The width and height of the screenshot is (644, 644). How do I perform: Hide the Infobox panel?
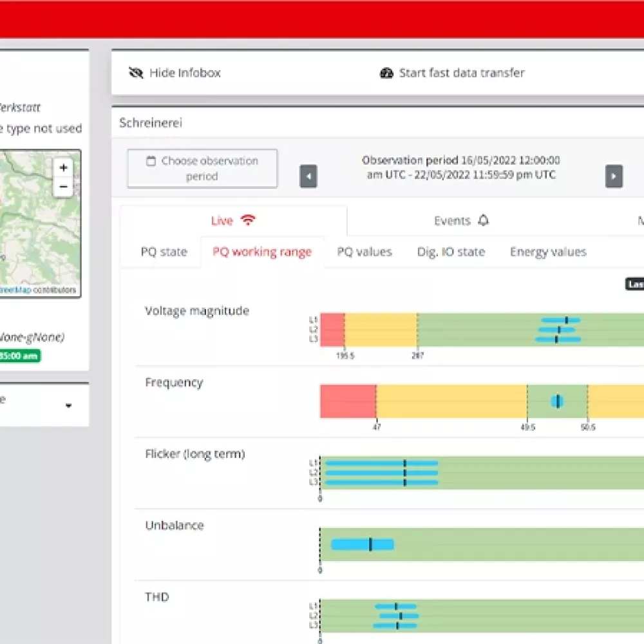point(175,73)
